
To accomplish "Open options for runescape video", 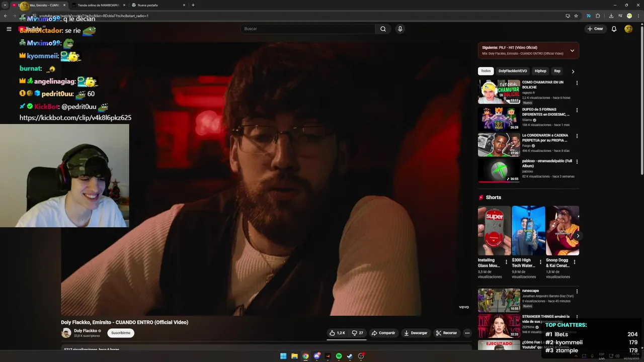I will 577,292.
